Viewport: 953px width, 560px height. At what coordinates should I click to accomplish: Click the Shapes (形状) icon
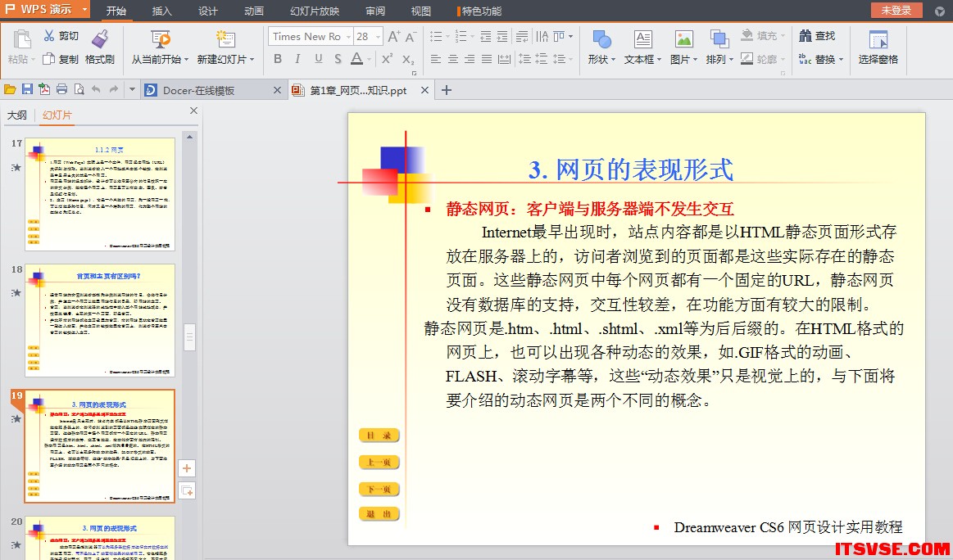click(x=601, y=38)
